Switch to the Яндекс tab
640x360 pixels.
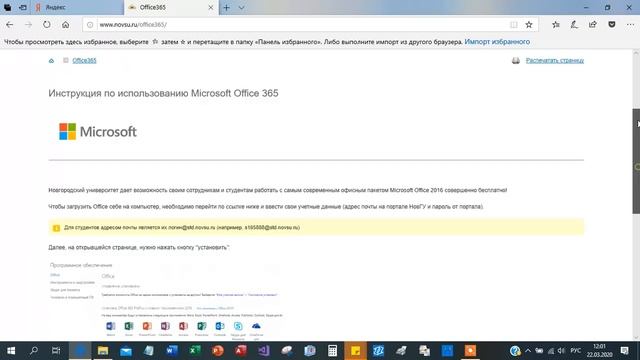pos(77,7)
